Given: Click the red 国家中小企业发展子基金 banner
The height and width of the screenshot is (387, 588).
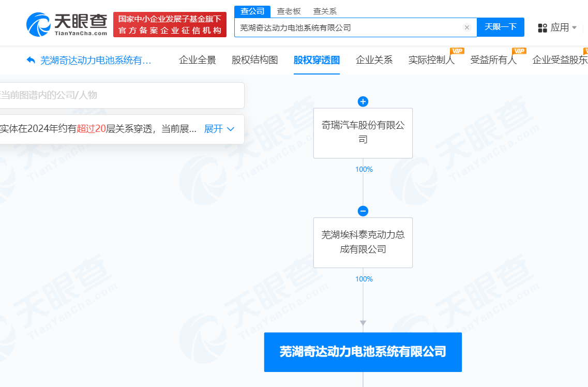Looking at the screenshot, I should click(x=170, y=24).
